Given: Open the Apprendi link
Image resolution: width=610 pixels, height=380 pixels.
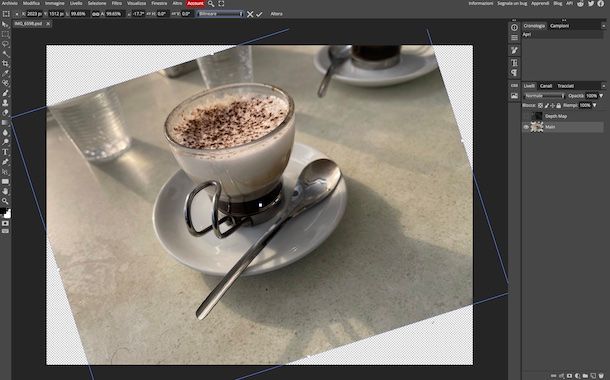Looking at the screenshot, I should 540,3.
